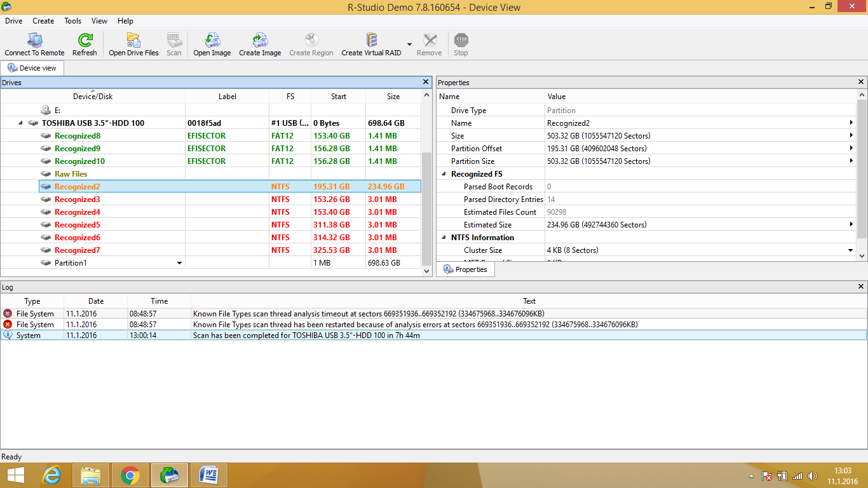868x488 pixels.
Task: Click the disk icon next to Raw Files
Action: 46,174
